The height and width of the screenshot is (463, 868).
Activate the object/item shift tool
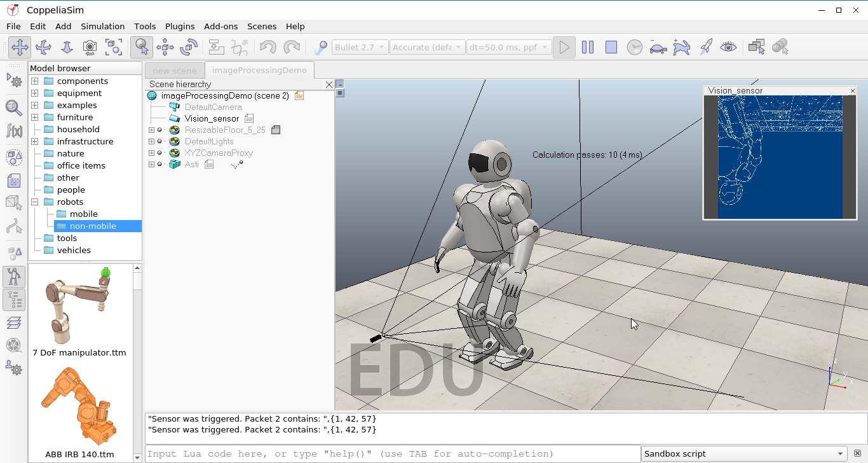(x=165, y=47)
